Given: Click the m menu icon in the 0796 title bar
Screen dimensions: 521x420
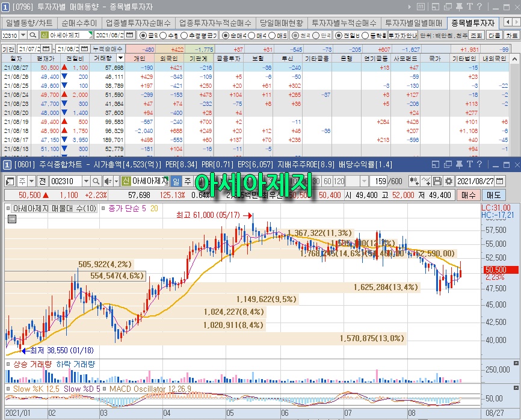Looking at the screenshot, I should pyautogui.click(x=421, y=7).
